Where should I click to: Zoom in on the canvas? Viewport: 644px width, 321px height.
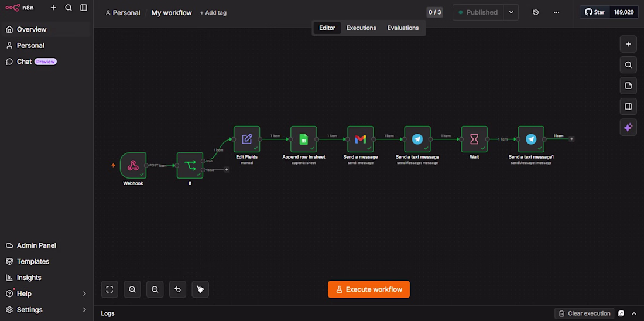pyautogui.click(x=132, y=289)
